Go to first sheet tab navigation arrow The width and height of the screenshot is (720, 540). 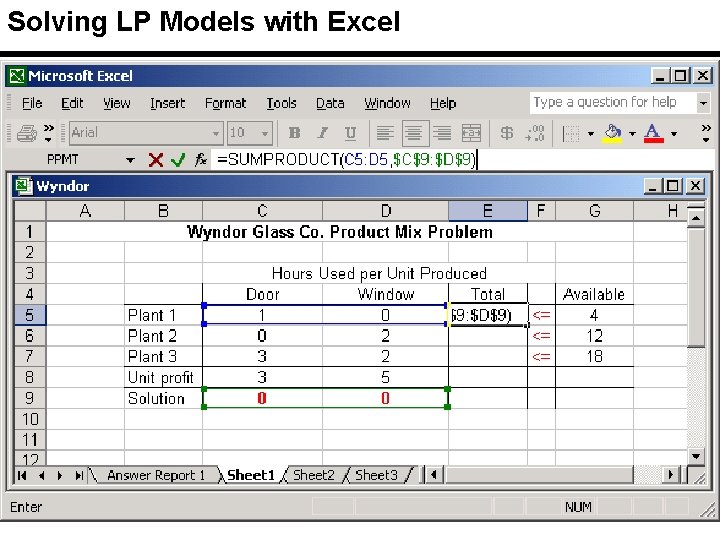[22, 476]
